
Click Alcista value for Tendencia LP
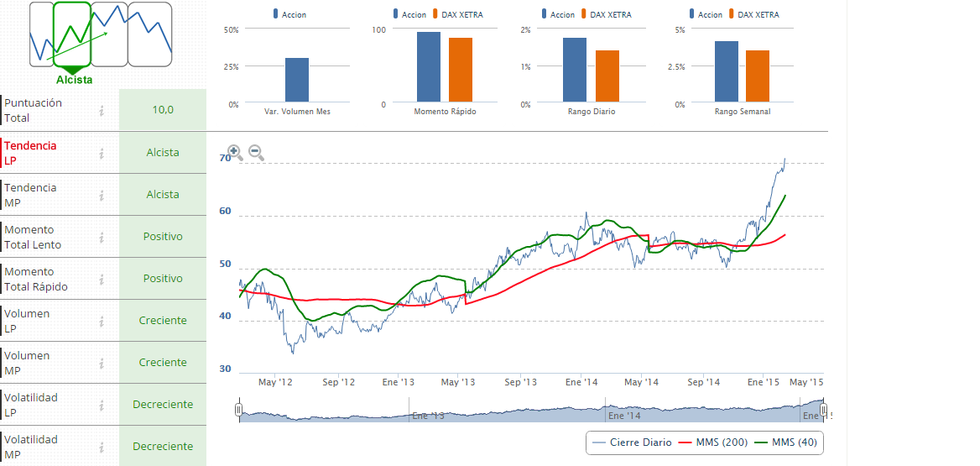(x=163, y=153)
